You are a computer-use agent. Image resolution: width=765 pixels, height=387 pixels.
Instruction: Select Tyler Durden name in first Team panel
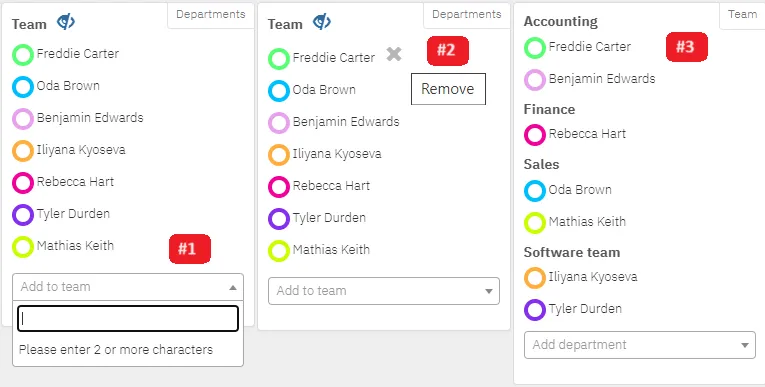click(73, 214)
